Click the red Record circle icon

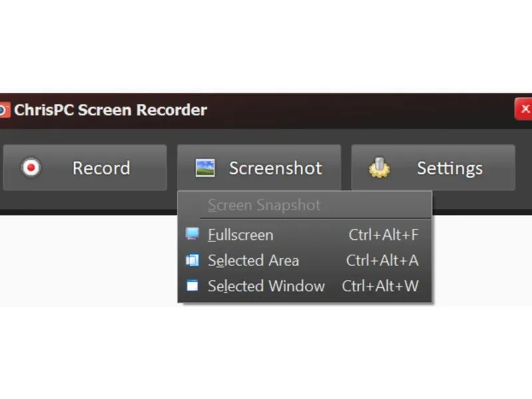pos(30,168)
